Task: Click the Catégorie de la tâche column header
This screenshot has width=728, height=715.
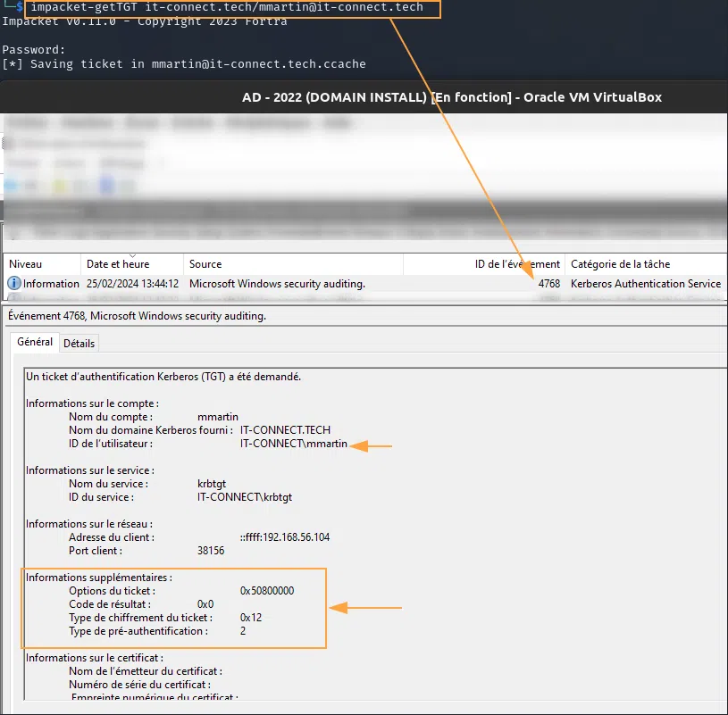Action: tap(620, 264)
